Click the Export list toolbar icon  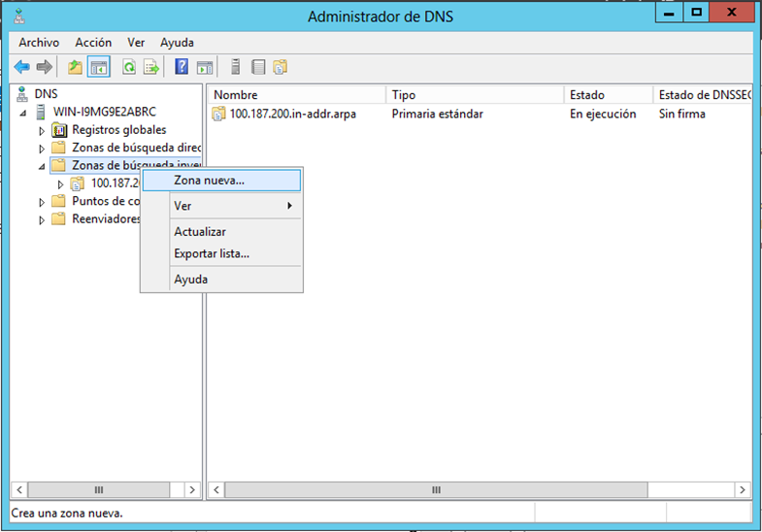(x=151, y=67)
